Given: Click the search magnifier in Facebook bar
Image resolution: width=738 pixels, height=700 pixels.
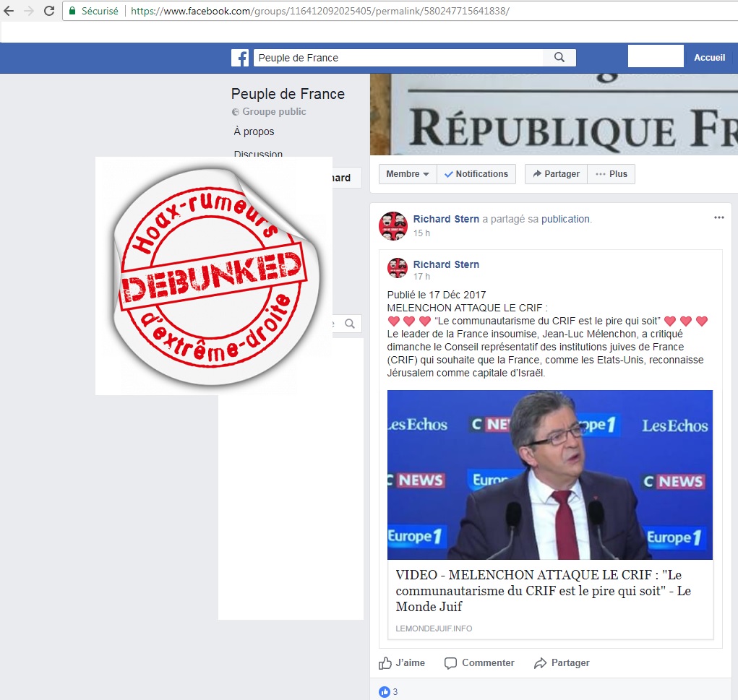Looking at the screenshot, I should point(559,57).
